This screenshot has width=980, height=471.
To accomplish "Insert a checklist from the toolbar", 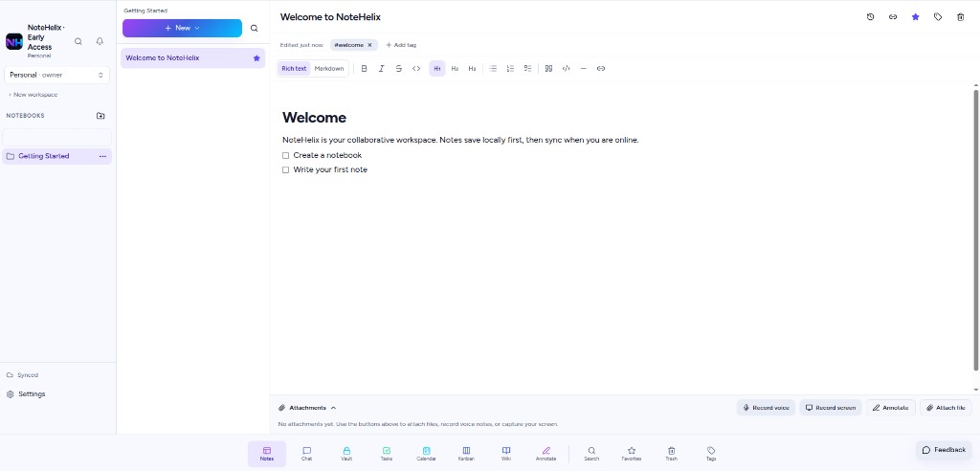I will point(527,69).
